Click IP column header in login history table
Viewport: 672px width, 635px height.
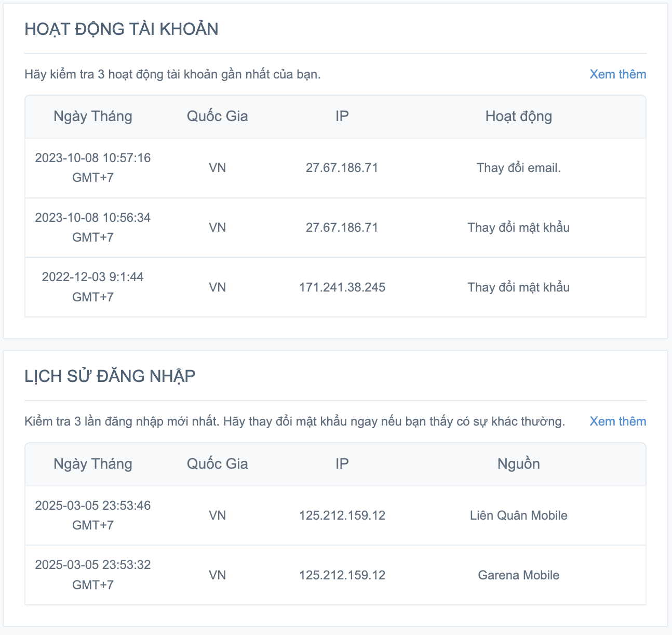click(x=342, y=464)
